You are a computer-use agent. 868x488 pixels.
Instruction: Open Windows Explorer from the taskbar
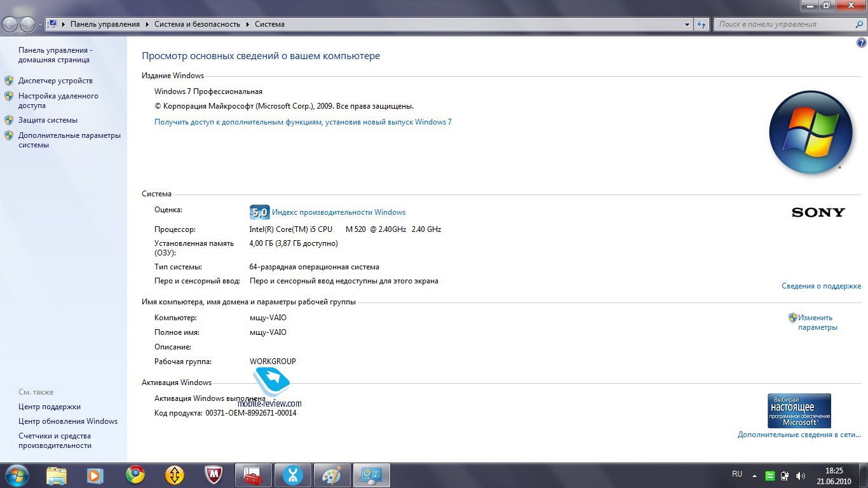(57, 475)
